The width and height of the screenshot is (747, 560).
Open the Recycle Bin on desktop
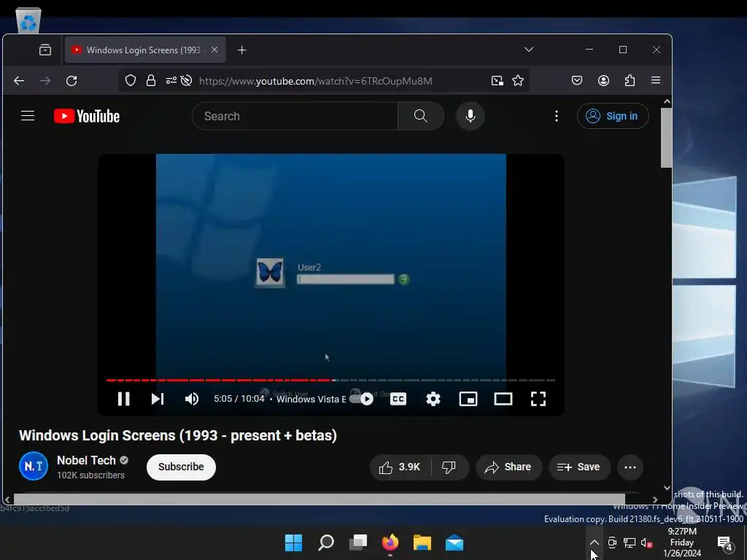coord(28,20)
